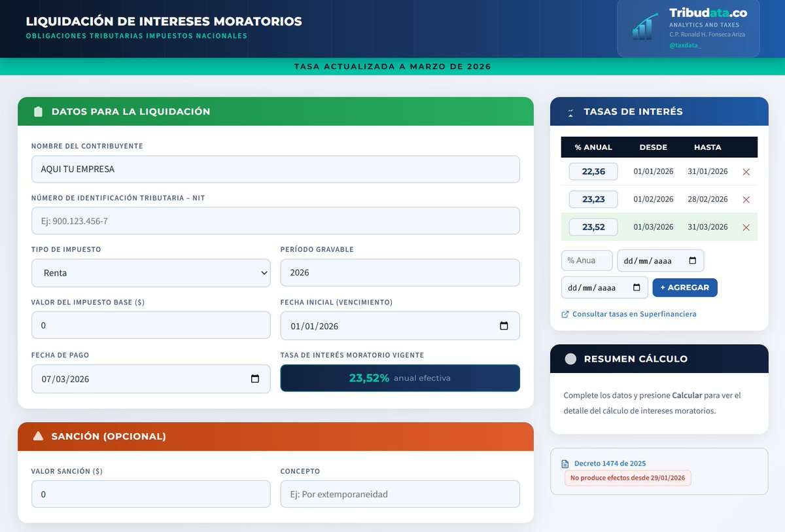
Task: Click the warning triangle icon in Sanción header
Action: [x=39, y=436]
